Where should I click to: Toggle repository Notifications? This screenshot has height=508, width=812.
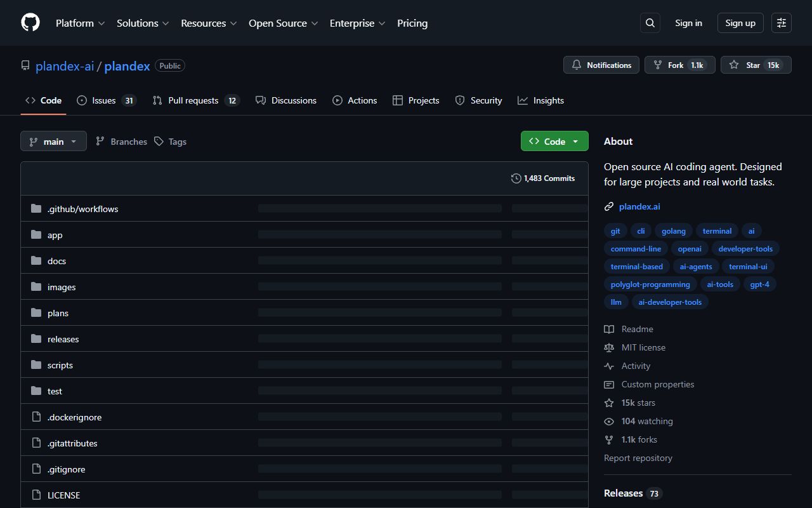601,65
